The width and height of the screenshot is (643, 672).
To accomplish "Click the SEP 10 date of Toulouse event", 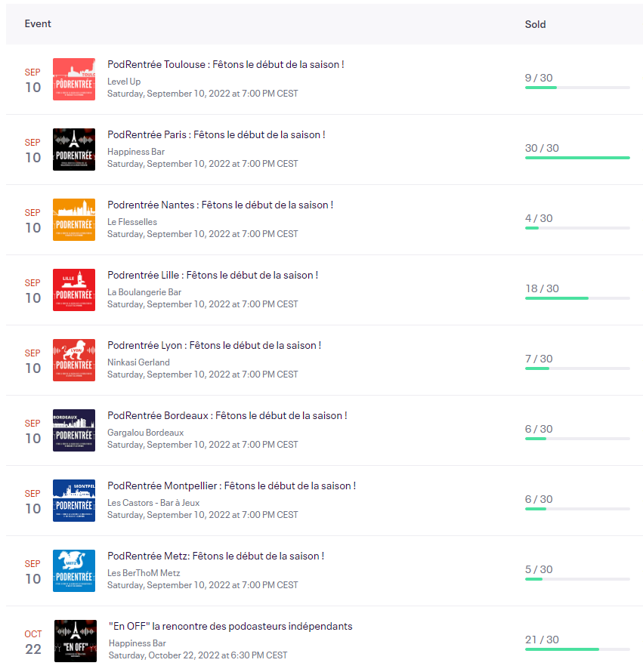I will click(33, 81).
